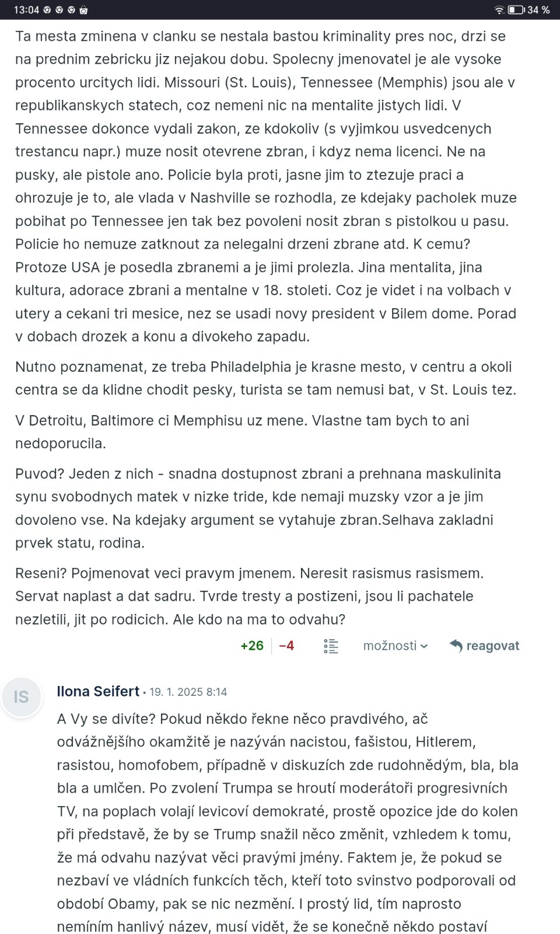Screen dimensions: 560x934
Task: Click the paragraph starting "Ta mesta zminena"
Action: (265, 186)
